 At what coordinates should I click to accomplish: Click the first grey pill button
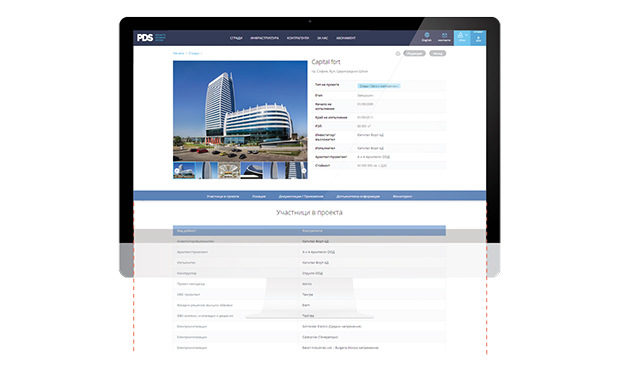click(x=414, y=53)
